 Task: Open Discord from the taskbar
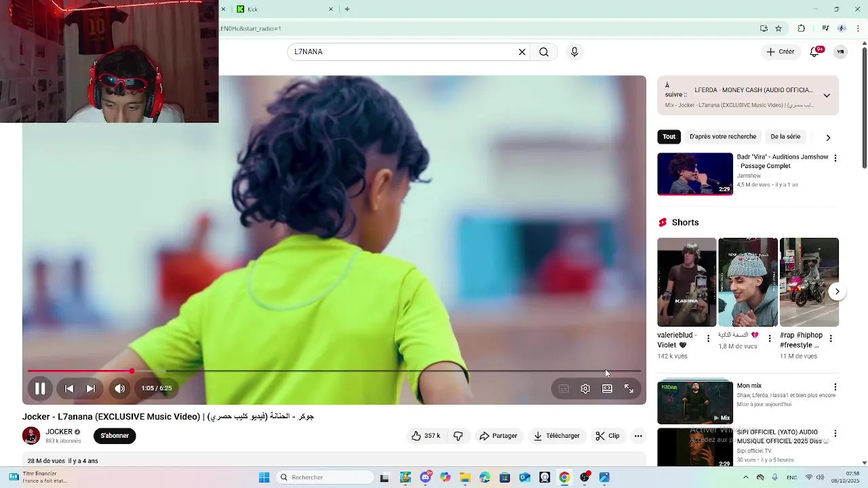click(x=425, y=477)
